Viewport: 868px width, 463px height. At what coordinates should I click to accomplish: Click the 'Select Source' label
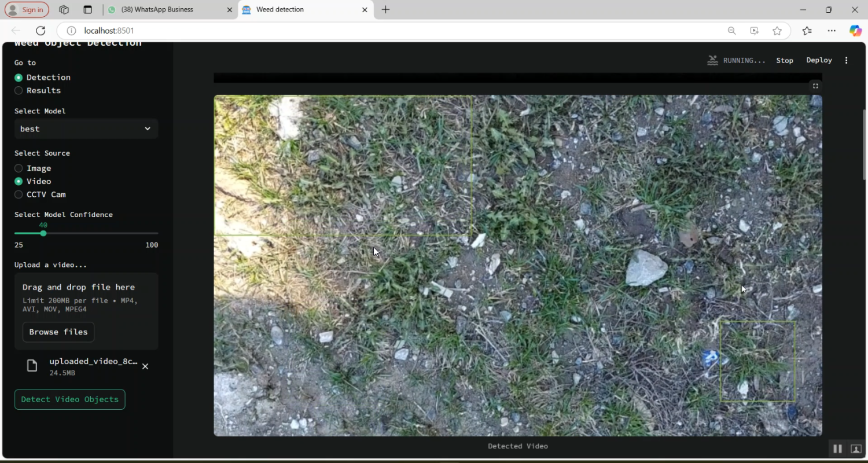coord(42,153)
